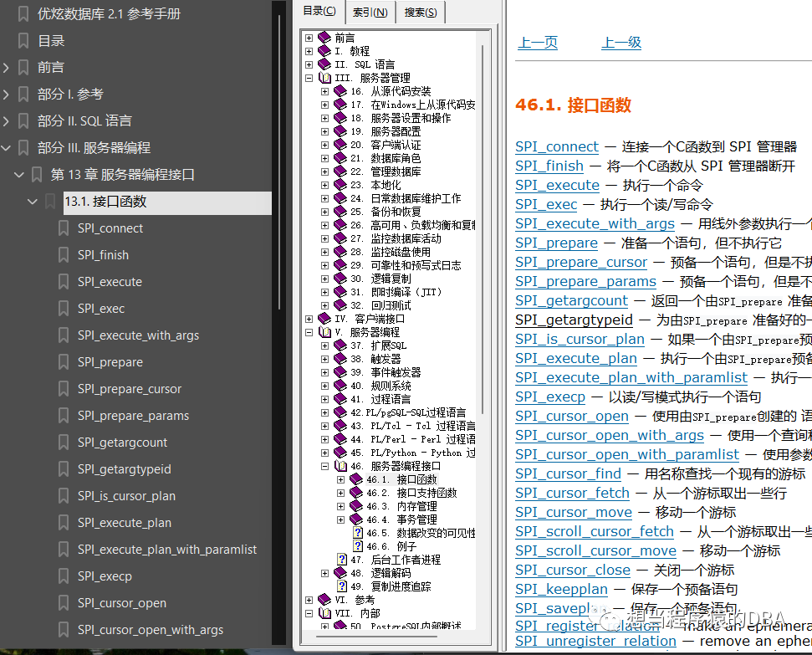Go to 上一级 link
812x655 pixels.
[x=621, y=42]
